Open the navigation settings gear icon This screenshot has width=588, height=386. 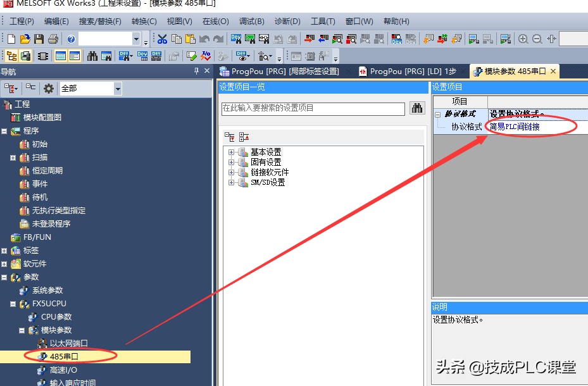click(49, 89)
